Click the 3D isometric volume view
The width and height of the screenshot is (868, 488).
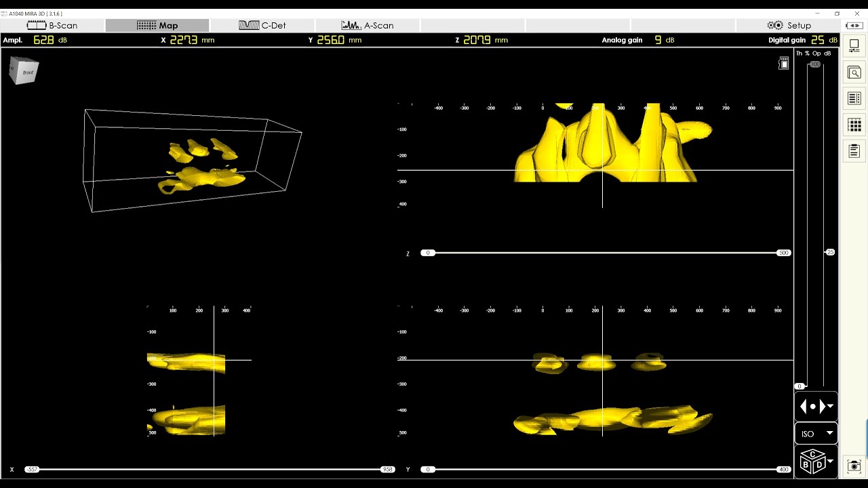193,161
